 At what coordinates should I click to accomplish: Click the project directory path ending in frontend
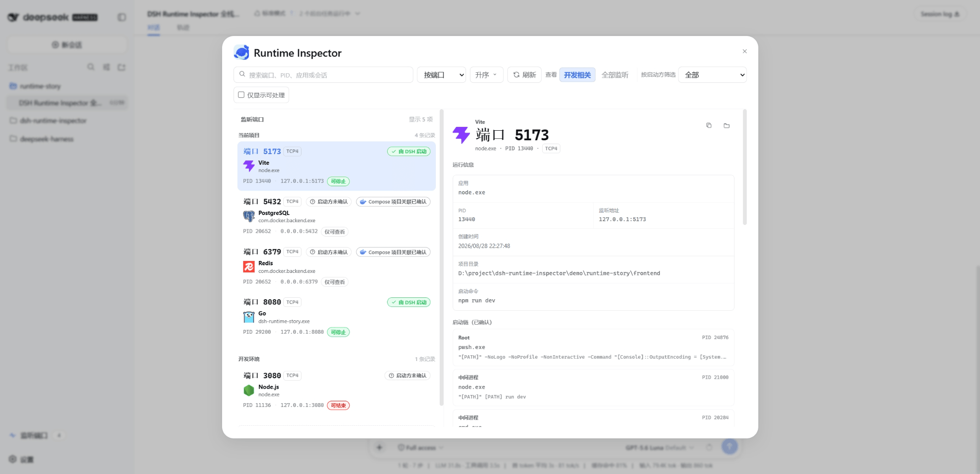(559, 273)
